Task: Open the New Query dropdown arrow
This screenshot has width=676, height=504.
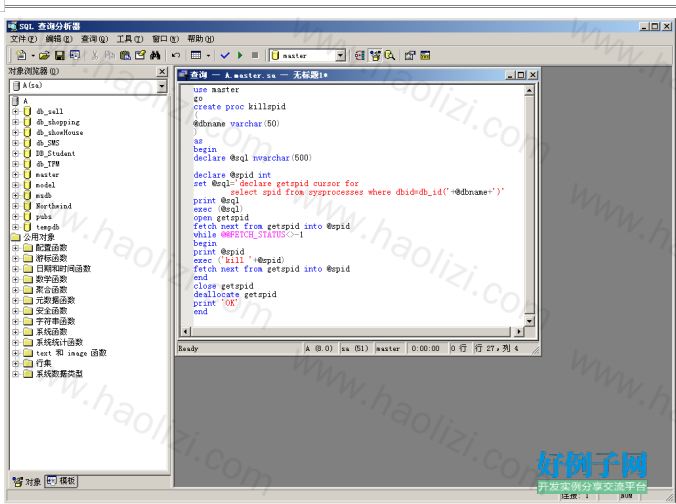Action: (32, 56)
